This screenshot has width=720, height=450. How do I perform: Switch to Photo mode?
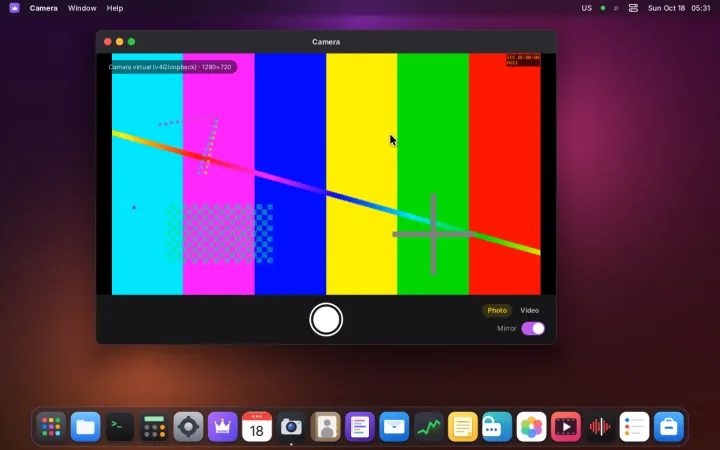click(497, 310)
